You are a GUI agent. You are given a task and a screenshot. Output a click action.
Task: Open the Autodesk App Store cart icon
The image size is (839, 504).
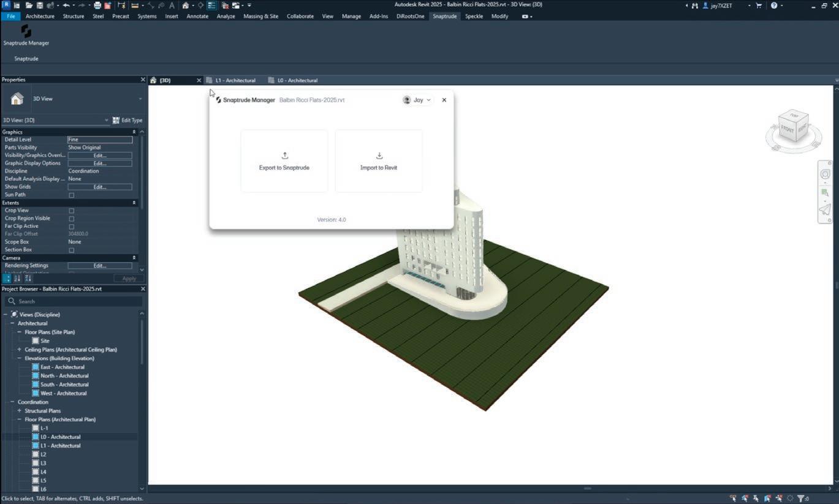point(759,6)
